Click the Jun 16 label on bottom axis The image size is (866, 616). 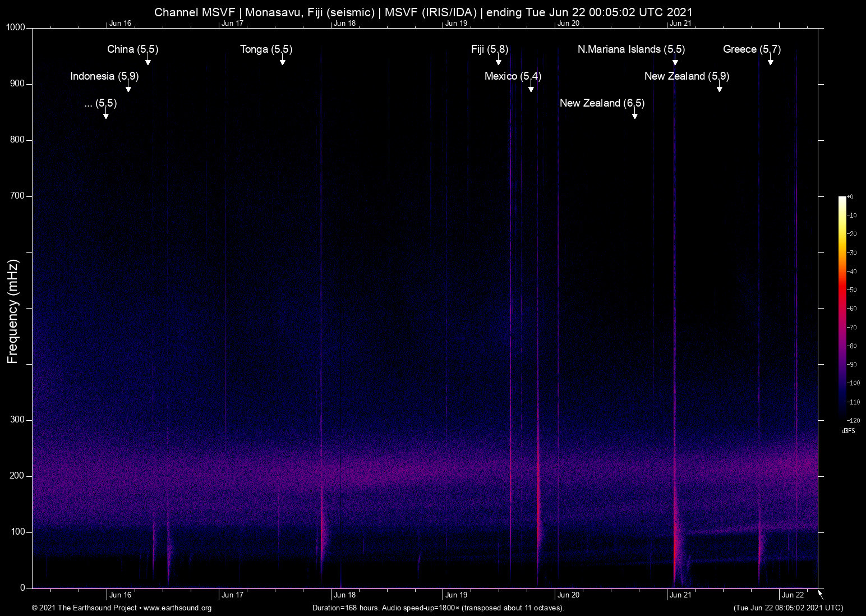(x=121, y=595)
